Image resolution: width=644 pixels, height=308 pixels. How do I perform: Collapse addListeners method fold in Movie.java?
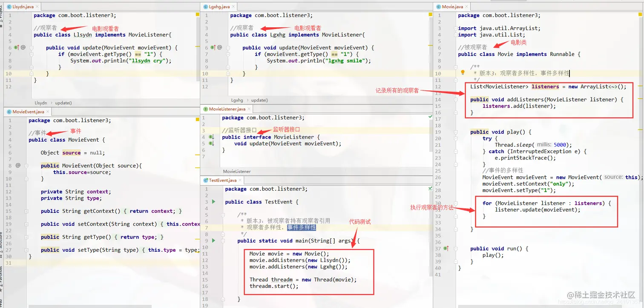point(456,99)
